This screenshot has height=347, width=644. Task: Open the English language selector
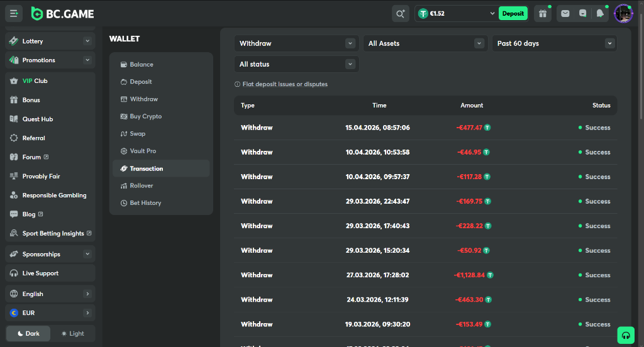tap(50, 294)
